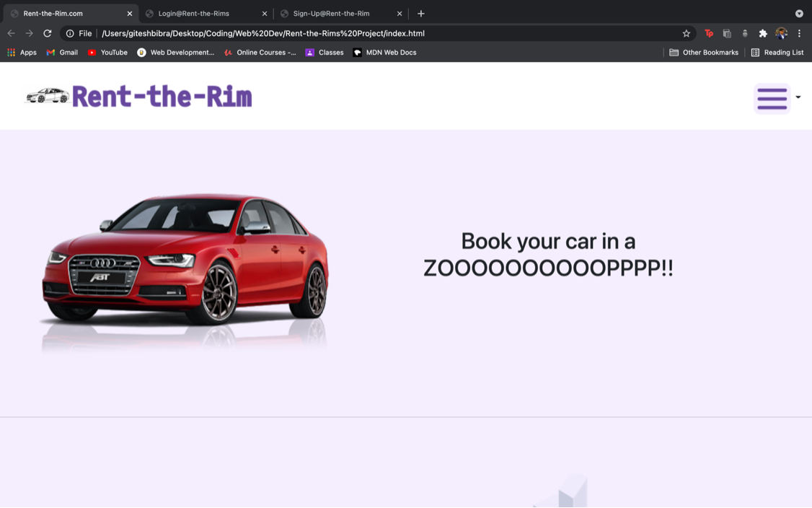The width and height of the screenshot is (812, 508).
Task: Open a new browser tab
Action: coord(420,13)
